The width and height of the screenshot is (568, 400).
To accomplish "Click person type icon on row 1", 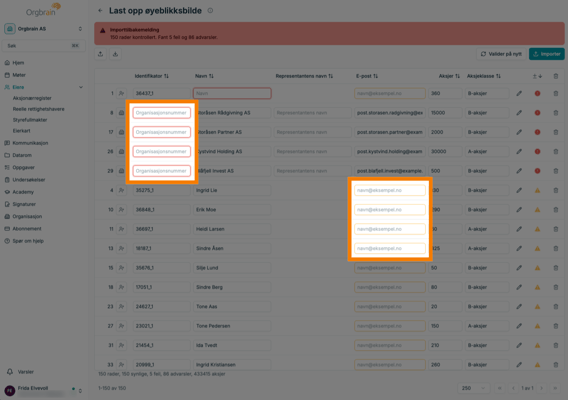I will point(121,93).
